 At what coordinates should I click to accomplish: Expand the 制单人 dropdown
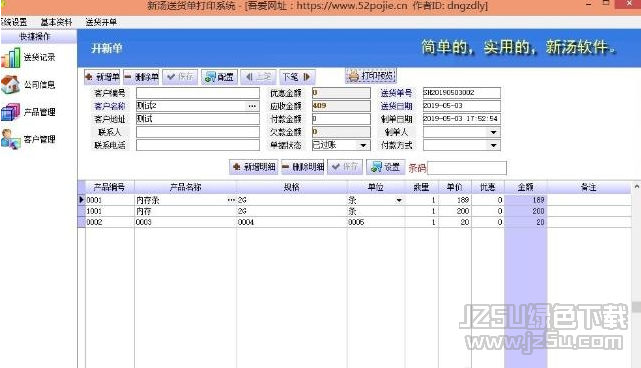493,132
